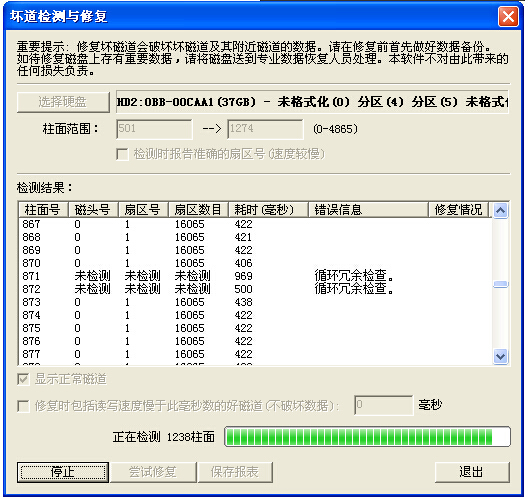This screenshot has width=528, height=499.
Task: Click the end cylinder field showing 1274
Action: tap(265, 129)
